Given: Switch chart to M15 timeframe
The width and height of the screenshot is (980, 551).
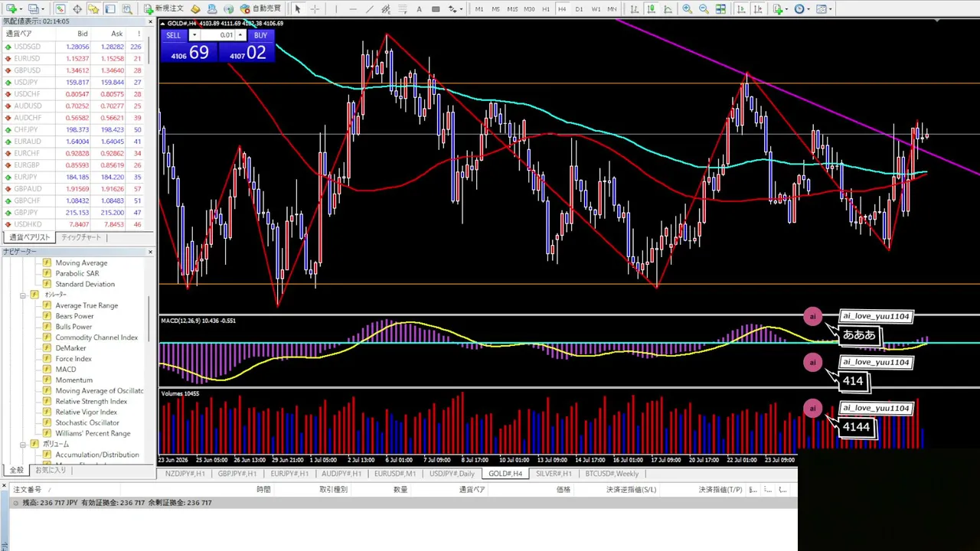Looking at the screenshot, I should (x=512, y=9).
